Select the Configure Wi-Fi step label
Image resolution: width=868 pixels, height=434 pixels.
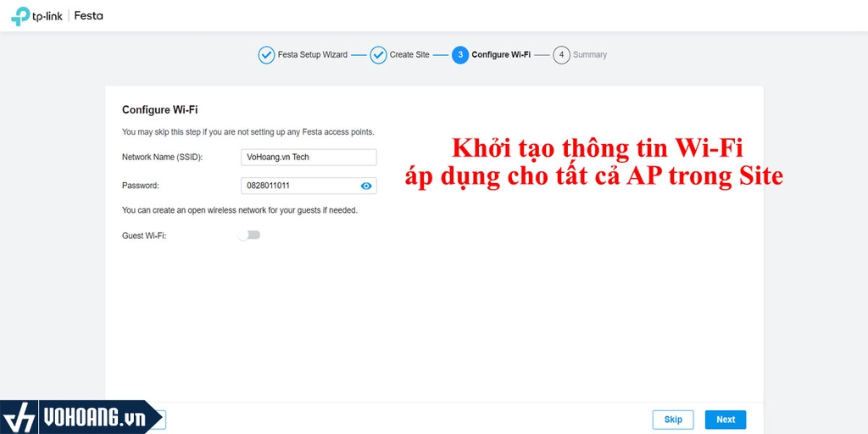(501, 55)
